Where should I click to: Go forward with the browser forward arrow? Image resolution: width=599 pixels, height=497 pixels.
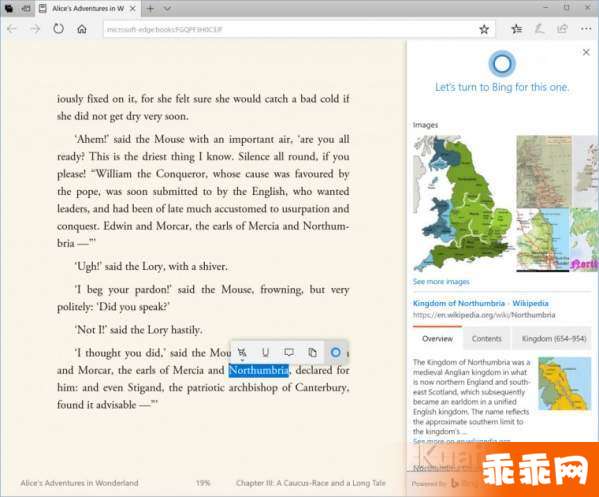tap(35, 29)
